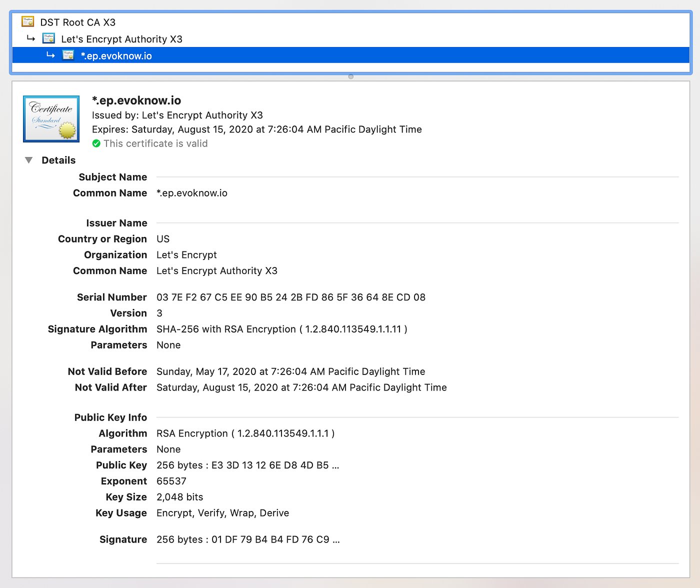Click the Let's Encrypt Authority X3 certificate icon

point(48,38)
